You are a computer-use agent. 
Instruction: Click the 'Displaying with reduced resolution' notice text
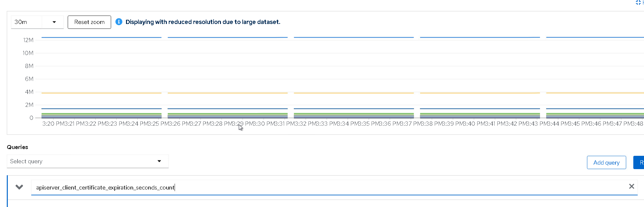coord(203,22)
